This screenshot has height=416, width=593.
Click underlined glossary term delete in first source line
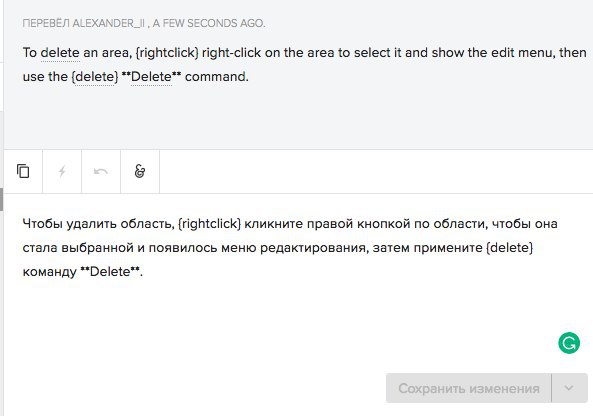coord(60,53)
